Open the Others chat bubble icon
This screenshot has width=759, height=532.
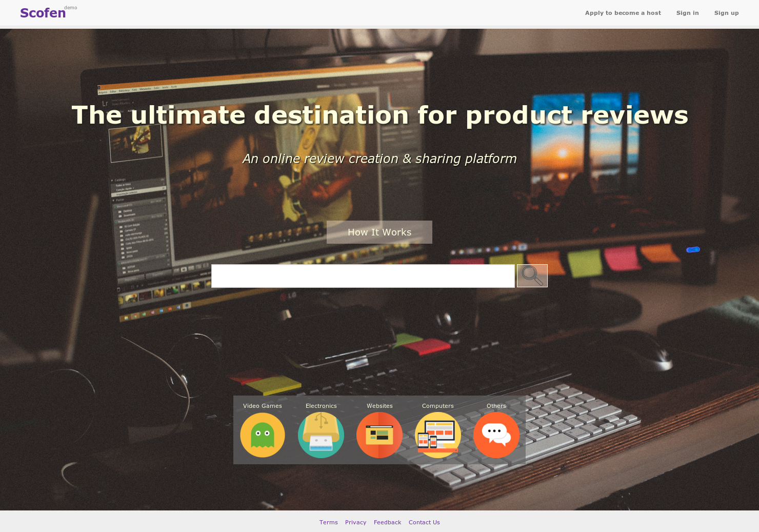(496, 435)
